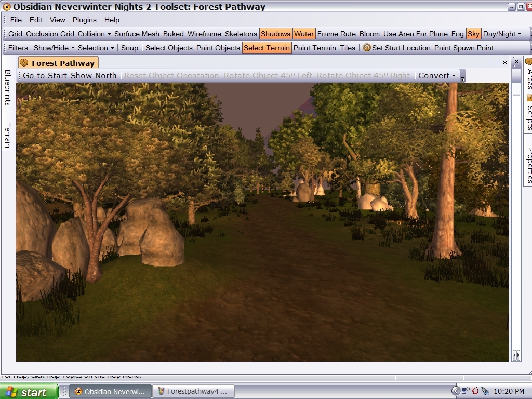Expand the Convert dropdown menu
Viewport: 532px width, 399px height.
tap(436, 75)
